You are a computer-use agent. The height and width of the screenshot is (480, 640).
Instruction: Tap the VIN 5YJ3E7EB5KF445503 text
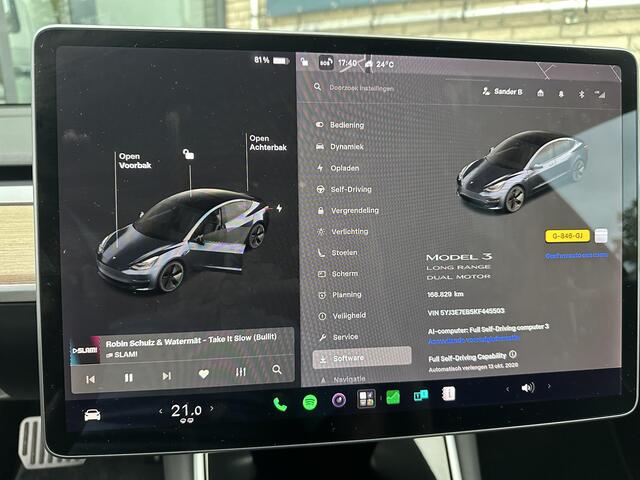tap(466, 312)
